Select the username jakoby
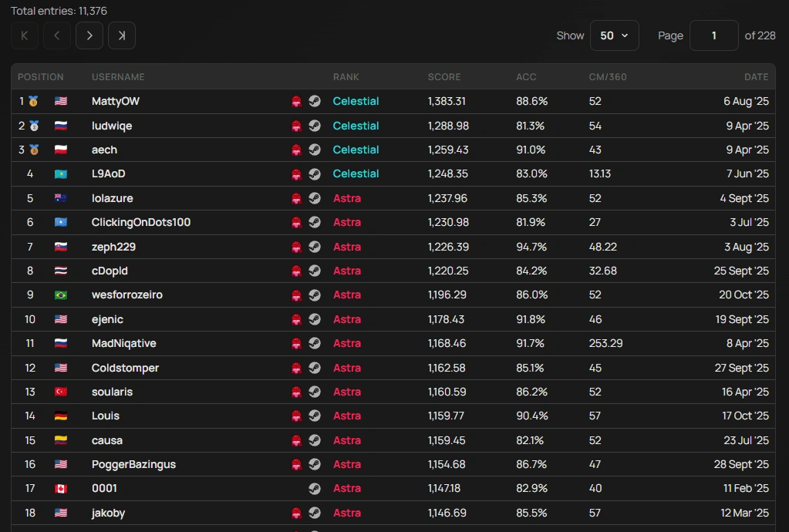 coord(107,512)
